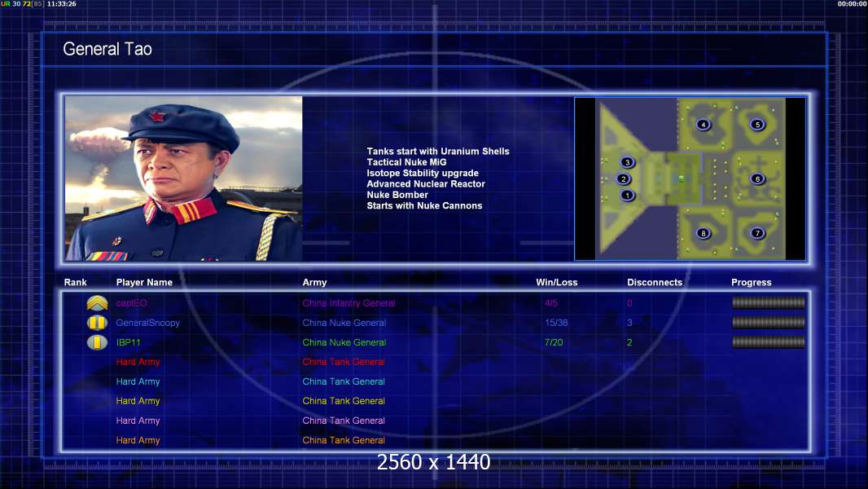Viewport: 868px width, 489px height.
Task: Click the orange 'Hard Army' player name
Action: pyautogui.click(x=138, y=440)
